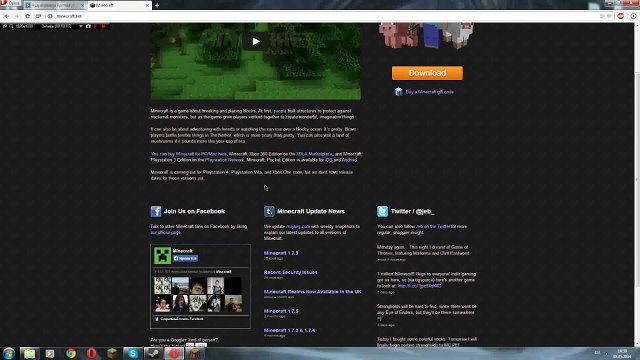Click the Facebook Like button in Minecraft widget
Viewport: 640px width, 360px height.
click(185, 258)
